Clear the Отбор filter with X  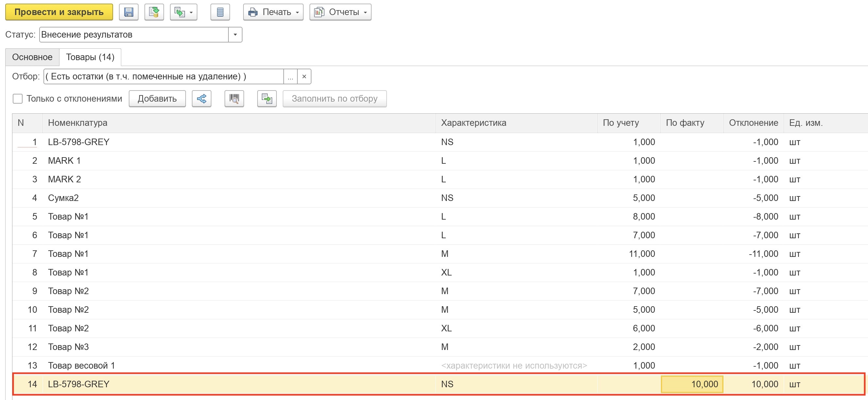tap(304, 76)
